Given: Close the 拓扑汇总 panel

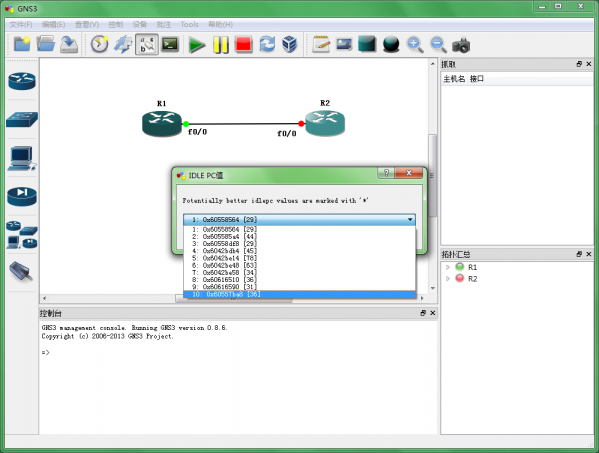Looking at the screenshot, I should tap(589, 254).
